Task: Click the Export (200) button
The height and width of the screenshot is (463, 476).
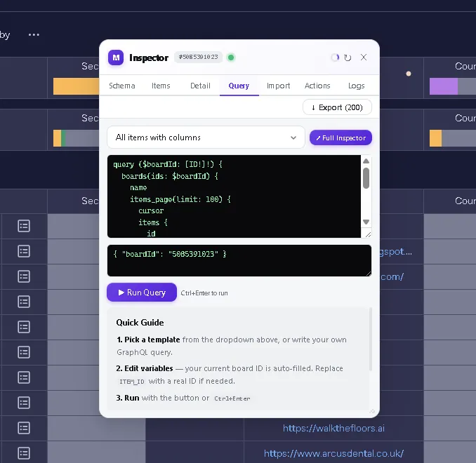Action: click(x=337, y=107)
